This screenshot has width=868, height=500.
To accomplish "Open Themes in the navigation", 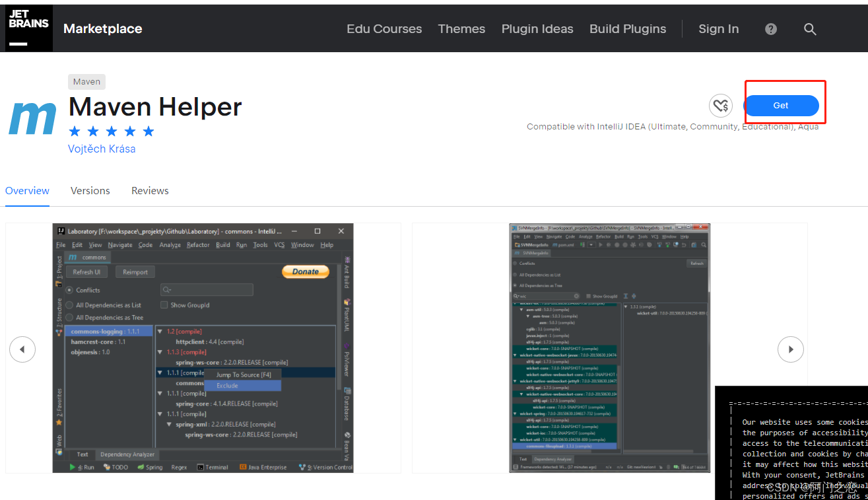I will pos(461,29).
